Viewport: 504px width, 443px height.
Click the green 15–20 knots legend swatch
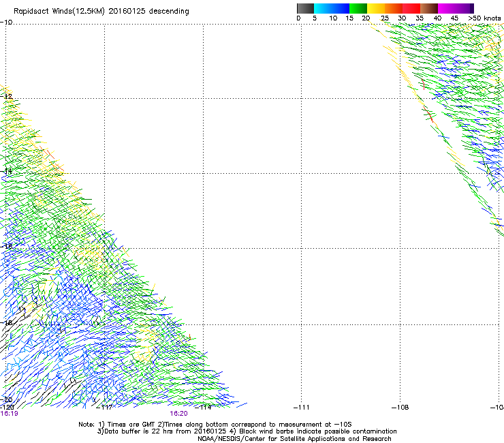[358, 8]
